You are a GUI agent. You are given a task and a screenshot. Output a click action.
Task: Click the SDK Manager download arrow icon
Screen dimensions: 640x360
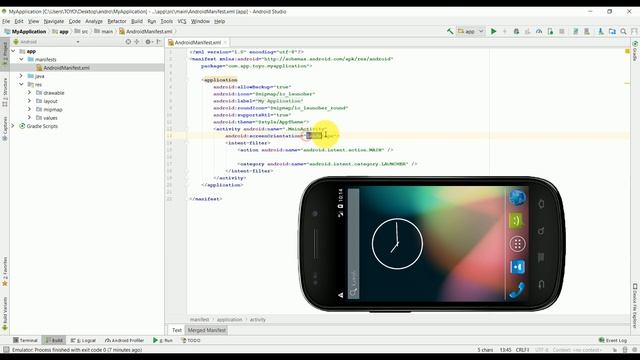(601, 31)
